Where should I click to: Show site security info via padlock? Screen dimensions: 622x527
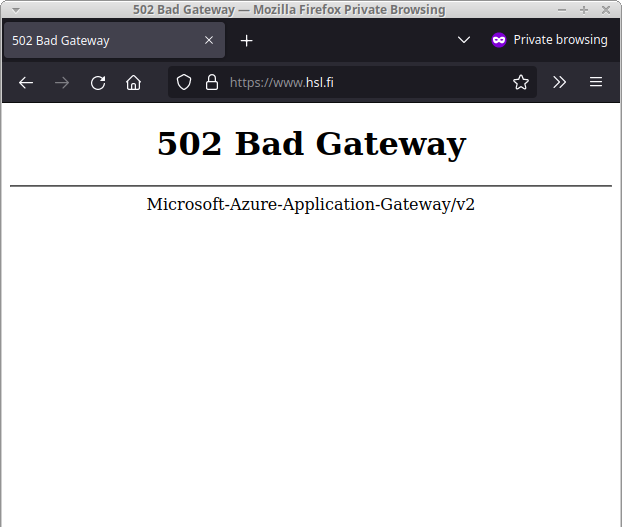tap(212, 82)
